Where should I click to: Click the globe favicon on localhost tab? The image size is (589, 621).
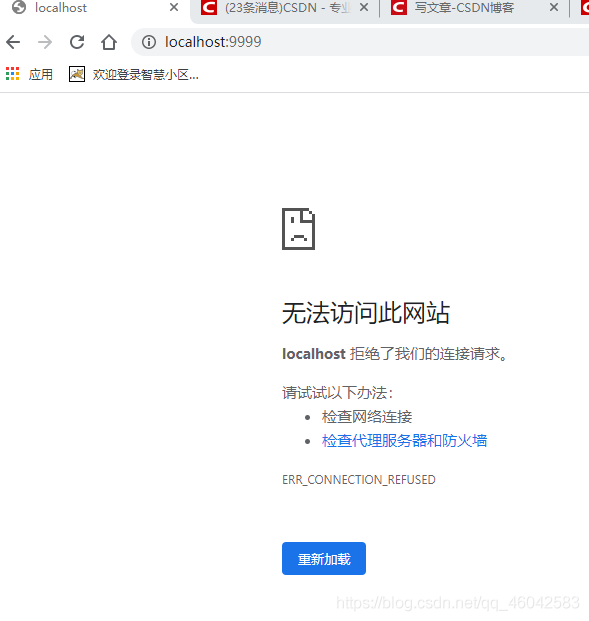click(19, 8)
